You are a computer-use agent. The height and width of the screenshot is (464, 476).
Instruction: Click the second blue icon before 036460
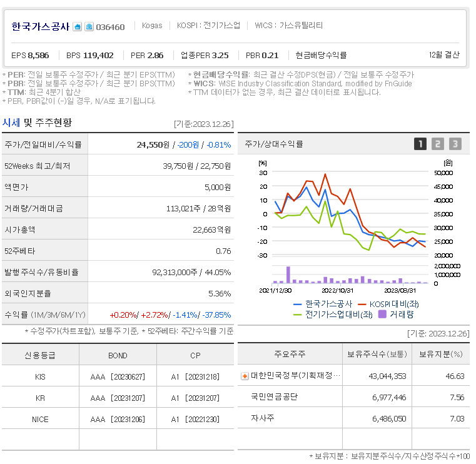89,27
